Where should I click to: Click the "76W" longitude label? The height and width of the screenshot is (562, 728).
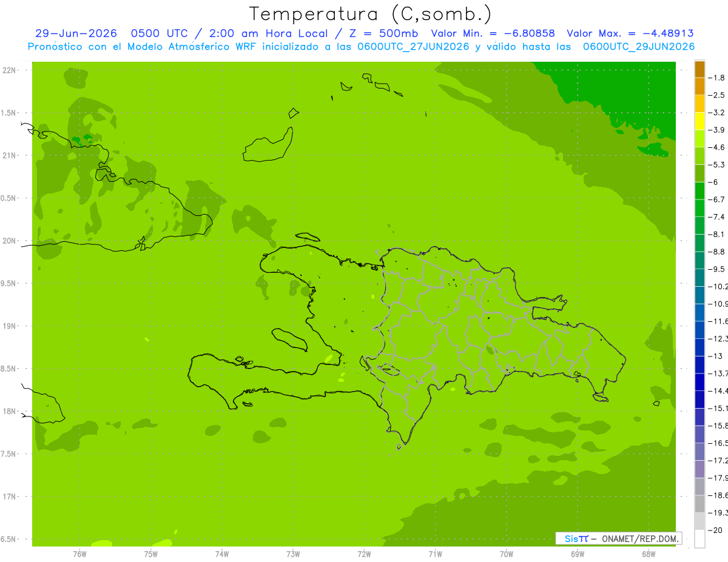click(x=79, y=554)
